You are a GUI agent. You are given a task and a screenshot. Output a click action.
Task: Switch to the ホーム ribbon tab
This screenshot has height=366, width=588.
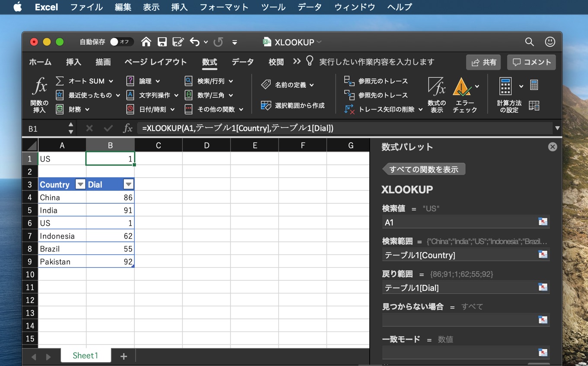(40, 62)
